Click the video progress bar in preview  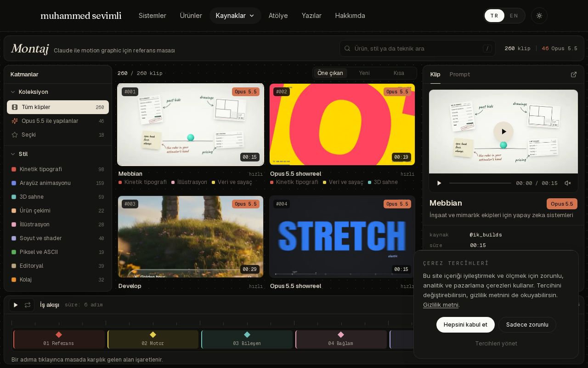(x=480, y=183)
